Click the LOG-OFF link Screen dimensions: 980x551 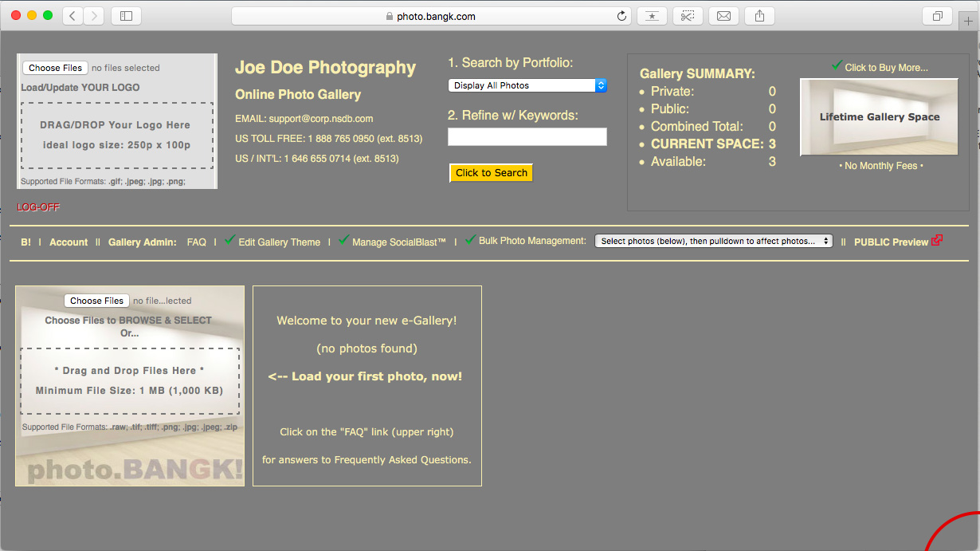pos(38,207)
